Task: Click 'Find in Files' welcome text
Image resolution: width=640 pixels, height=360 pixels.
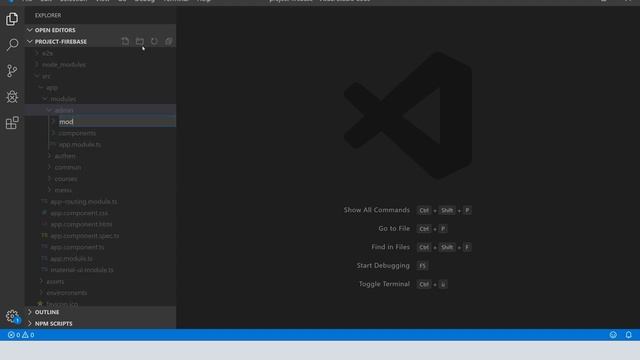Action: pos(390,247)
